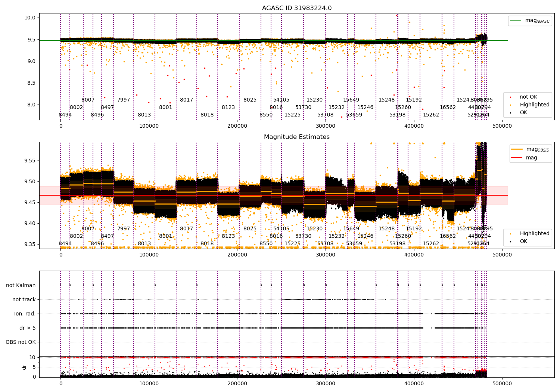Click the 8.0 y-axis tick label
The height and width of the screenshot is (392, 560).
coord(31,105)
